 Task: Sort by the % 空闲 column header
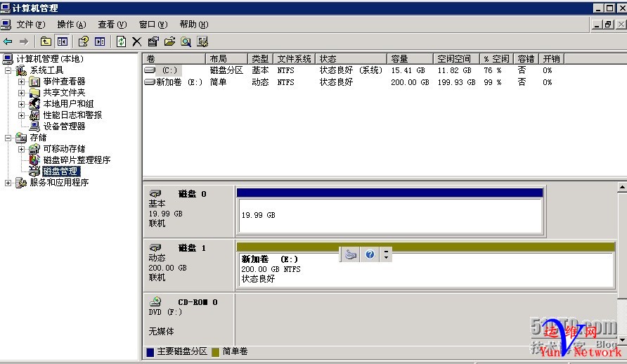pyautogui.click(x=497, y=59)
